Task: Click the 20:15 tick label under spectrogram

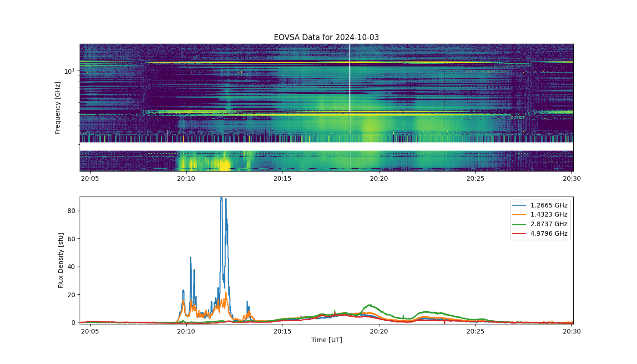Action: pos(283,178)
